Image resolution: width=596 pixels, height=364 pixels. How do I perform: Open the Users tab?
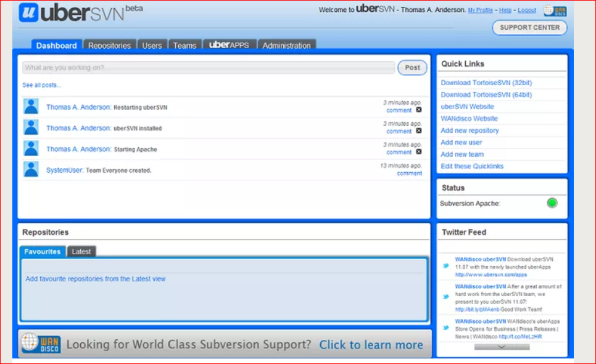click(x=152, y=45)
